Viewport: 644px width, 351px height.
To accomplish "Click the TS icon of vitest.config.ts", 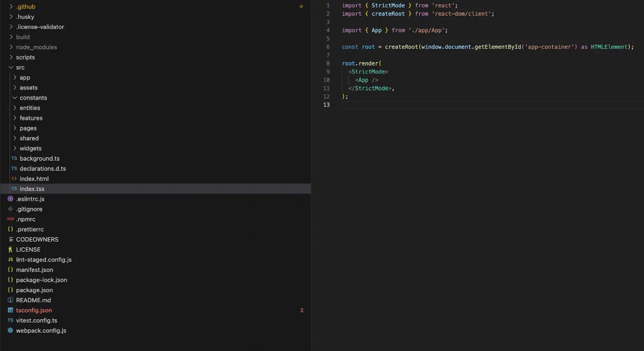I will (x=10, y=320).
